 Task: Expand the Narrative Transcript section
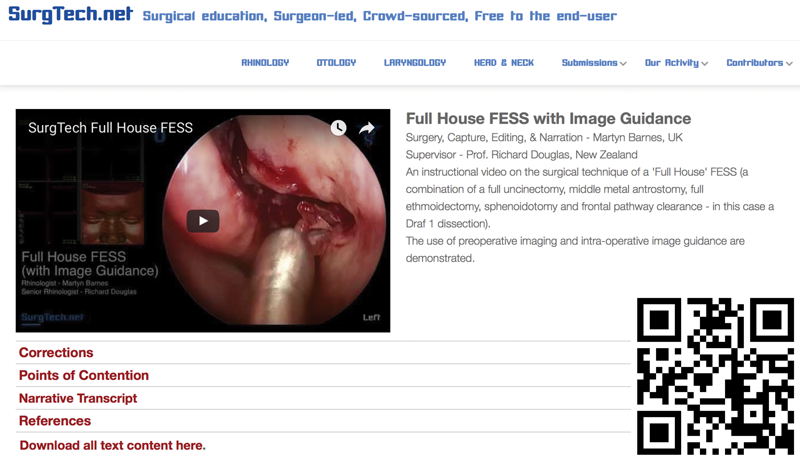tap(78, 398)
